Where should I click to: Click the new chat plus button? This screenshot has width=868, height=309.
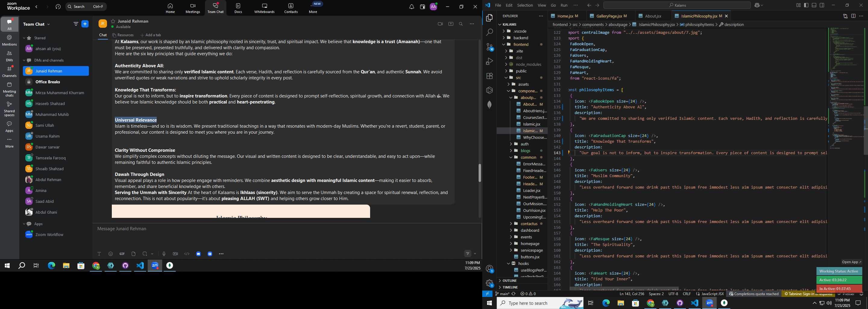[x=85, y=24]
